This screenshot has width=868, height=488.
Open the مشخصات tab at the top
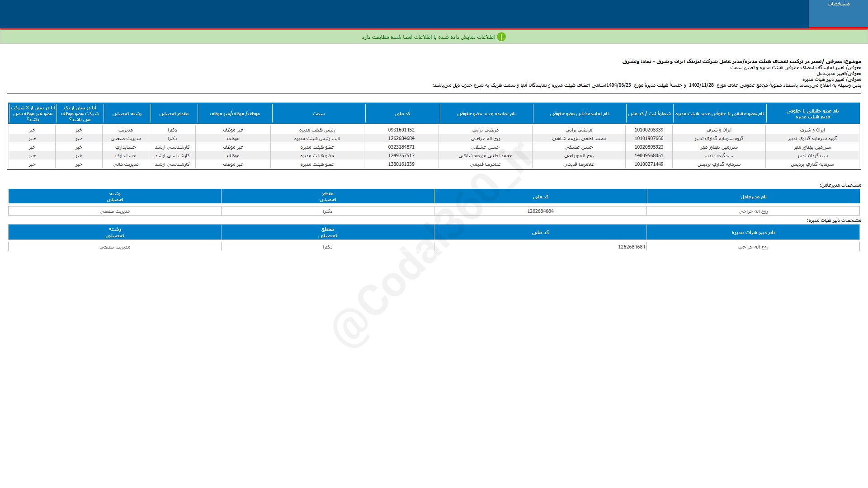coord(838,4)
